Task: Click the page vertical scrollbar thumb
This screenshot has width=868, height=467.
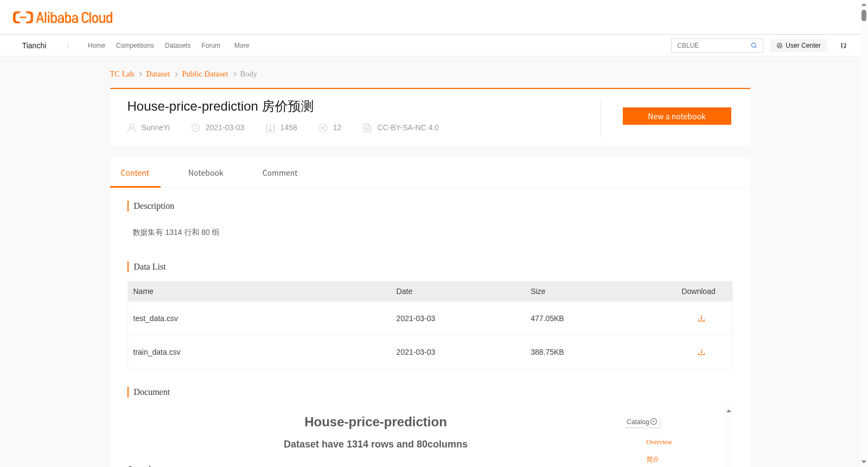Action: [x=864, y=15]
